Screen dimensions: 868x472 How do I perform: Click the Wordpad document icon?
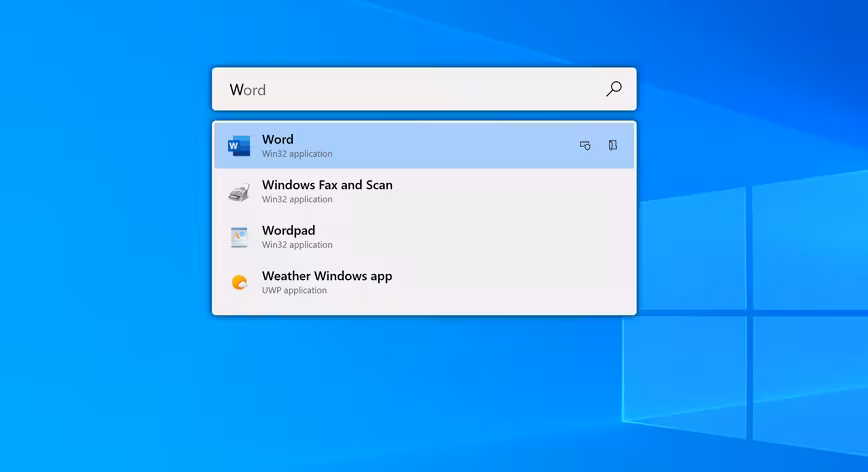click(239, 237)
